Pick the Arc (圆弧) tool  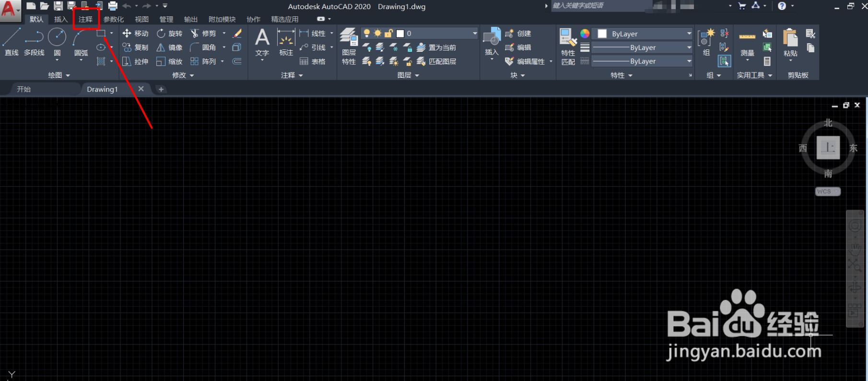[81, 42]
